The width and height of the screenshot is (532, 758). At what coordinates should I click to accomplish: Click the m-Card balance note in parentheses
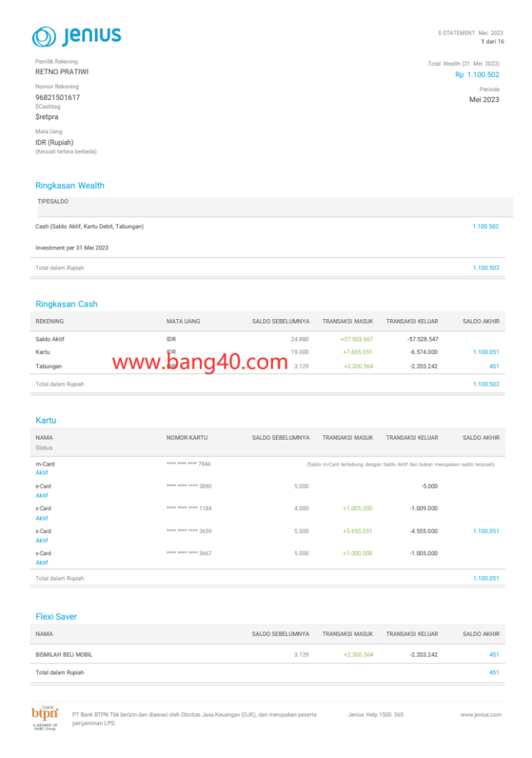coord(400,465)
